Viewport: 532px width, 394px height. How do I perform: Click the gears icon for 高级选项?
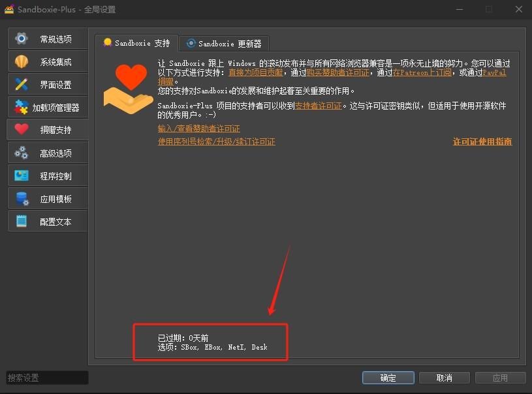pyautogui.click(x=22, y=153)
